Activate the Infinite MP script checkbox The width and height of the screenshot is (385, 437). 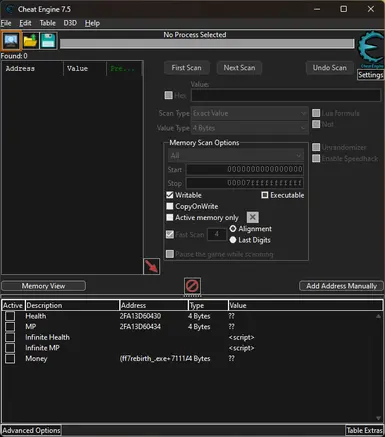coord(10,348)
